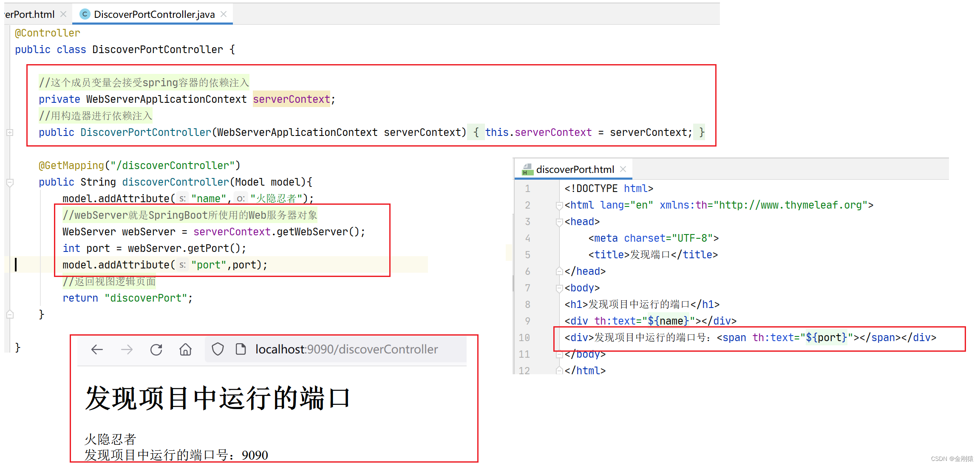Close the erPort.html tab on the left
The image size is (980, 466).
coord(63,14)
